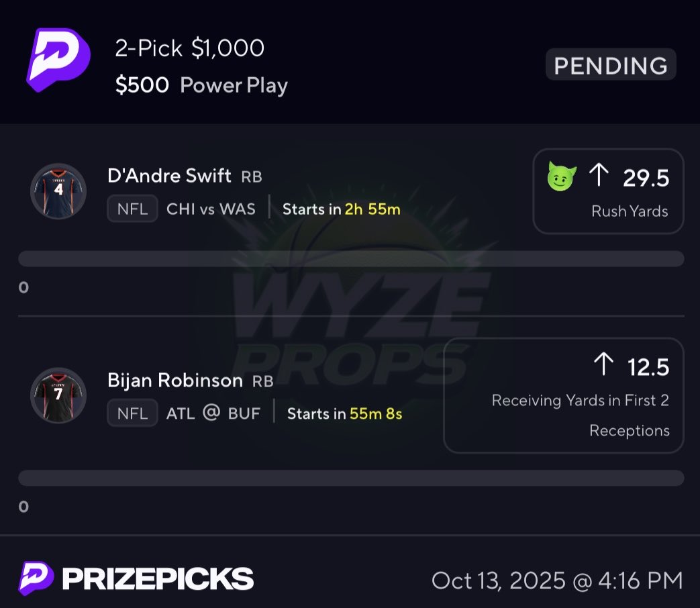Image resolution: width=700 pixels, height=608 pixels.
Task: Click the purple PrizePicks logo at top
Action: (58, 60)
